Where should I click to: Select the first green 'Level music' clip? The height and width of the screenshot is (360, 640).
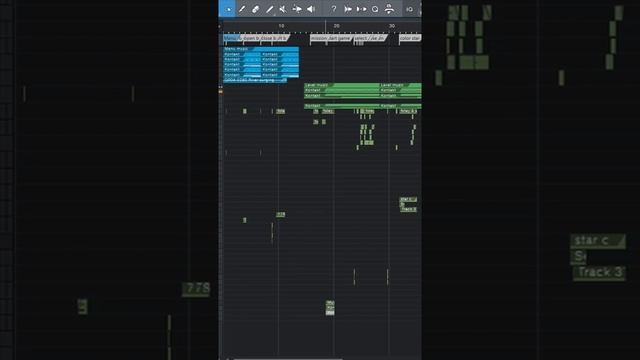[x=342, y=85]
